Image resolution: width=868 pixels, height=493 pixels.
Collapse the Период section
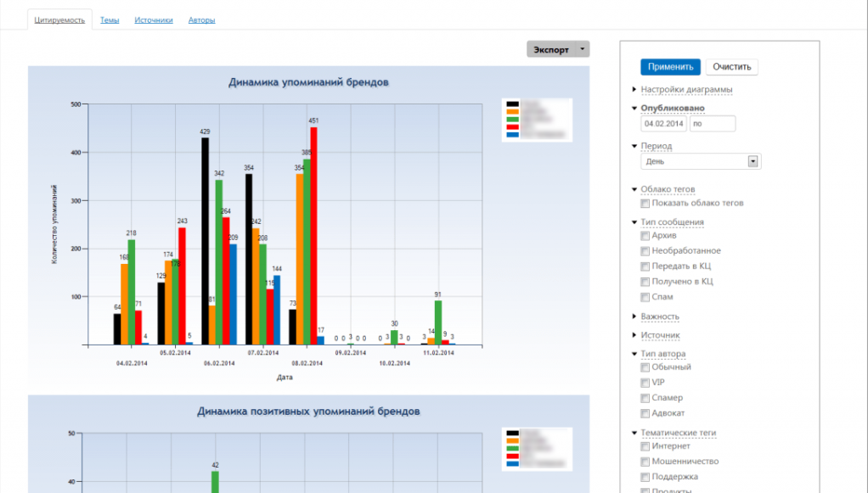[x=657, y=146]
